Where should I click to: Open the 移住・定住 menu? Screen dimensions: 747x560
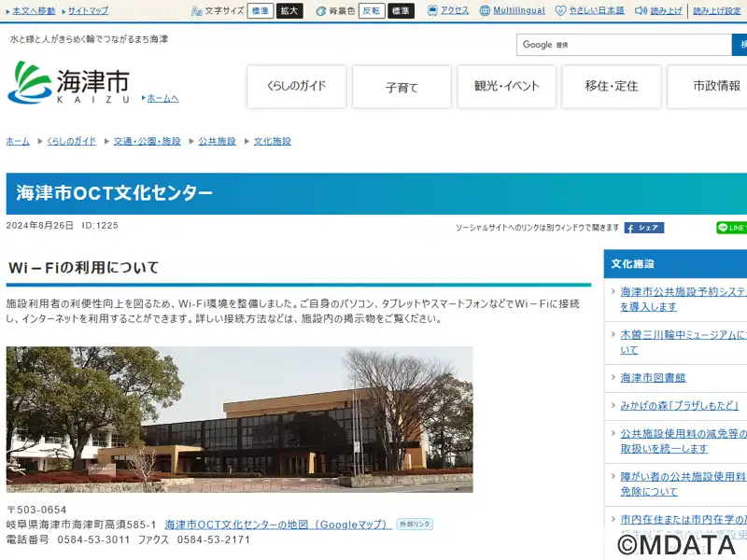click(612, 87)
